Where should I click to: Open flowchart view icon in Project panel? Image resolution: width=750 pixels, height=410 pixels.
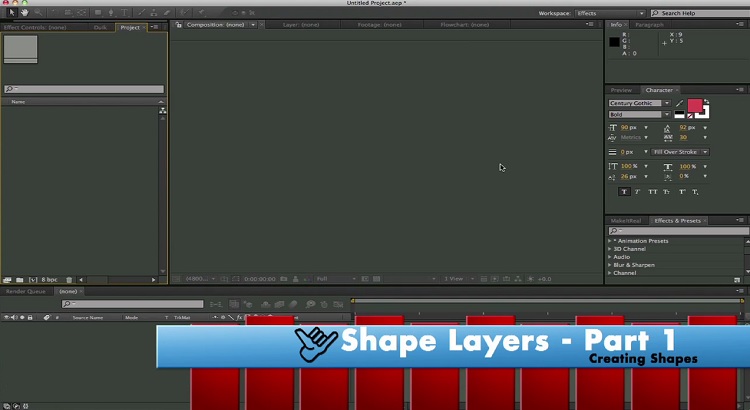tap(163, 111)
